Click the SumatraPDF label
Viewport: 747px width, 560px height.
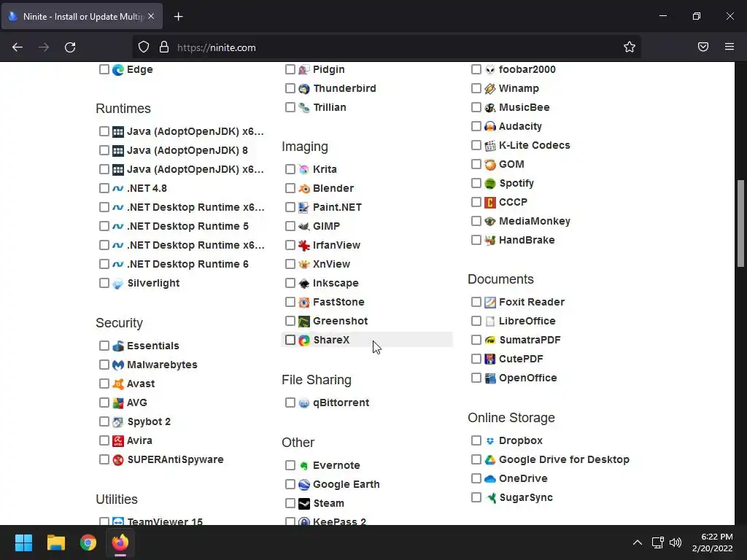[x=530, y=340]
